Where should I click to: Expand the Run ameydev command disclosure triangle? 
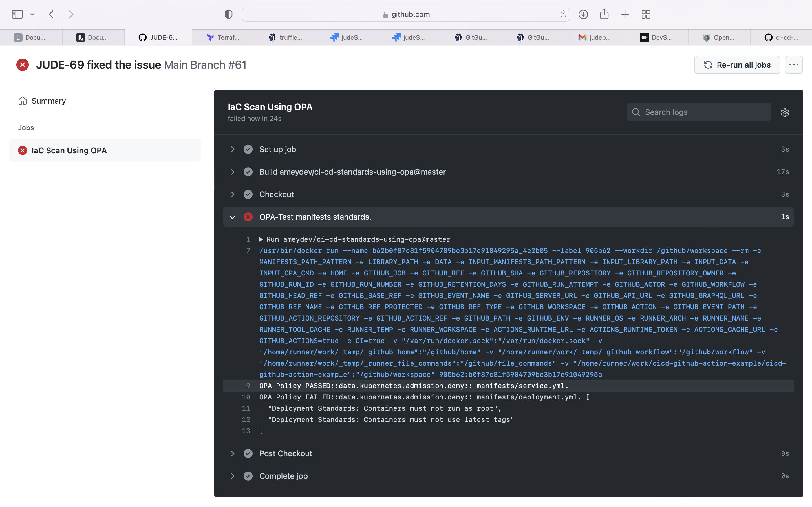coord(261,239)
